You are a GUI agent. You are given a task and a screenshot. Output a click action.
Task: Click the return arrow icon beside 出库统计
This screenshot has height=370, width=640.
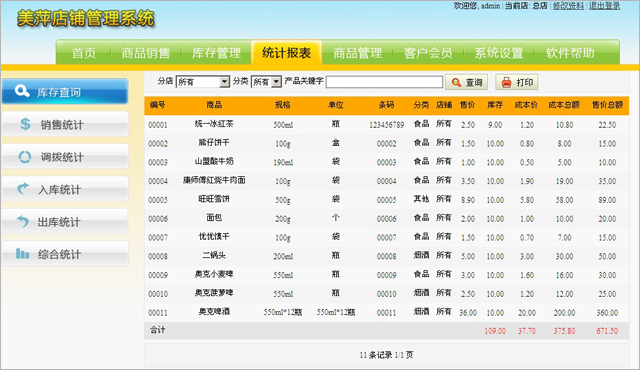click(x=23, y=221)
